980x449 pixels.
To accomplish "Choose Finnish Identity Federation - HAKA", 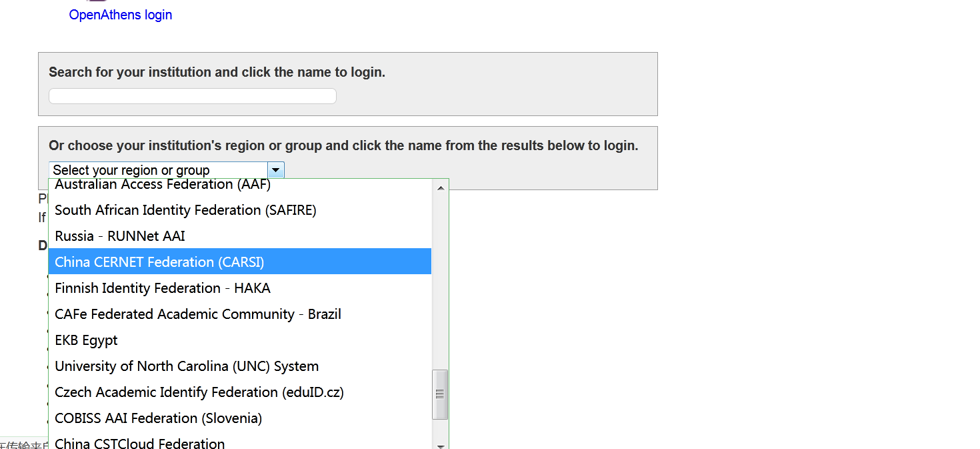I will (163, 288).
